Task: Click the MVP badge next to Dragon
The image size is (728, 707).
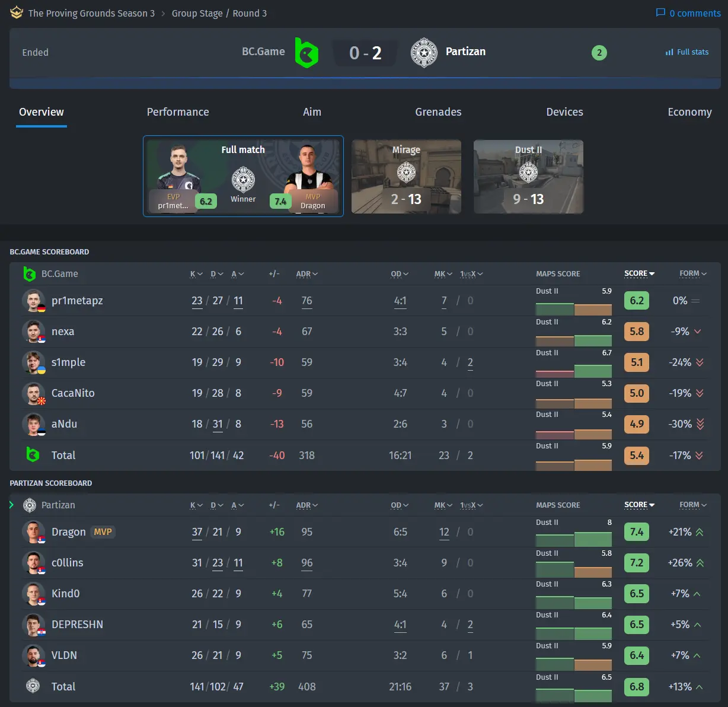Action: tap(103, 532)
